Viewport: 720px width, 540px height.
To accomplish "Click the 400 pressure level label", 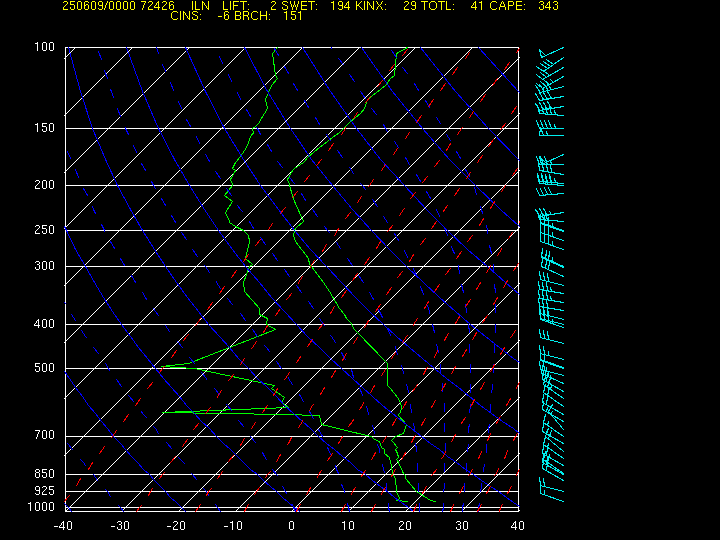I will pyautogui.click(x=45, y=324).
